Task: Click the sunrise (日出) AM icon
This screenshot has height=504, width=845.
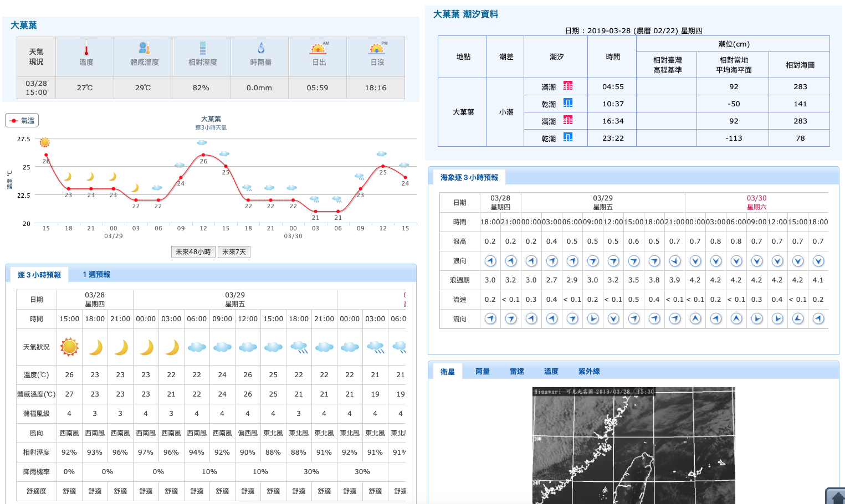Action: click(319, 48)
